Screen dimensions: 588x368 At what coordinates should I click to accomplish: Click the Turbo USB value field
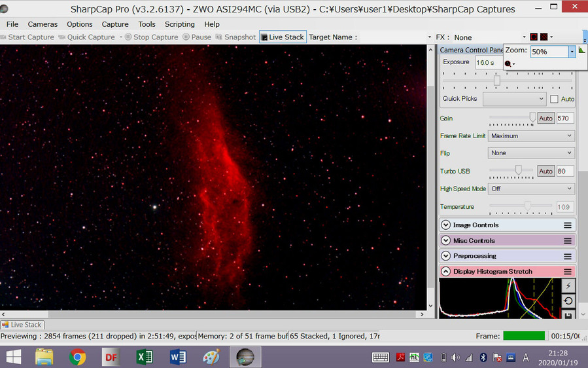click(565, 172)
